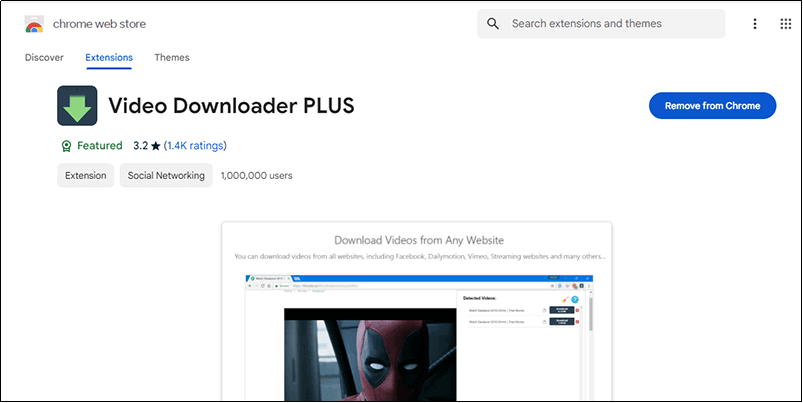Open the Google apps grid icon
This screenshot has height=403, width=803.
(x=786, y=24)
